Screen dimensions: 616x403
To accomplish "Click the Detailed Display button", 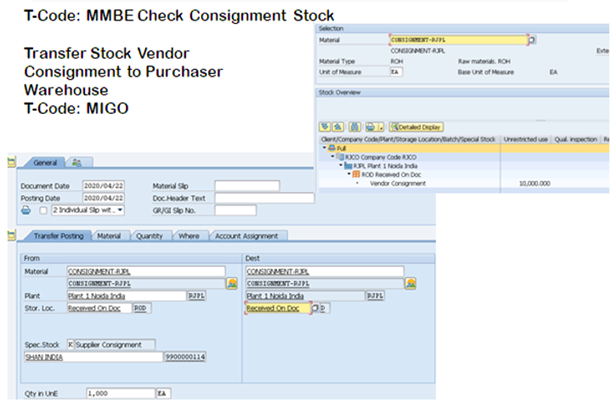I will 416,127.
